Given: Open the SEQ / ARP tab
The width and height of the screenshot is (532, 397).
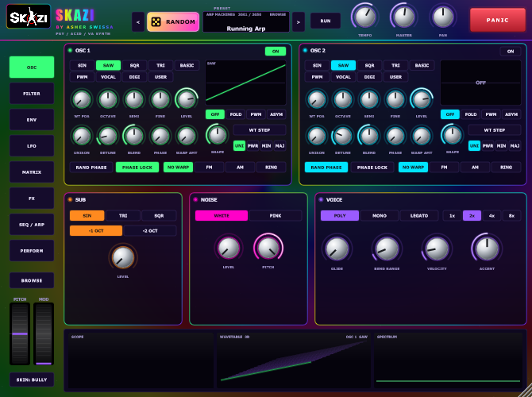Looking at the screenshot, I should 32,225.
